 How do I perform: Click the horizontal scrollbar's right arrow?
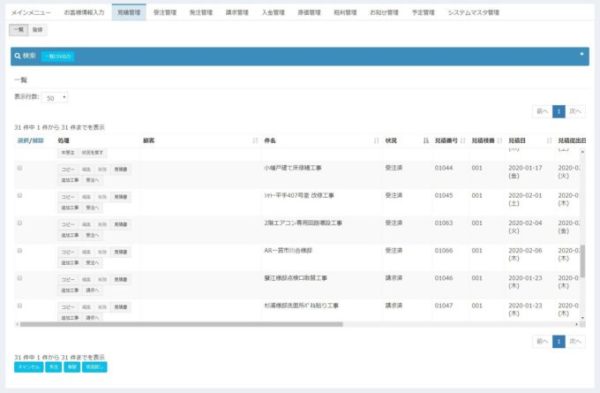click(x=577, y=324)
